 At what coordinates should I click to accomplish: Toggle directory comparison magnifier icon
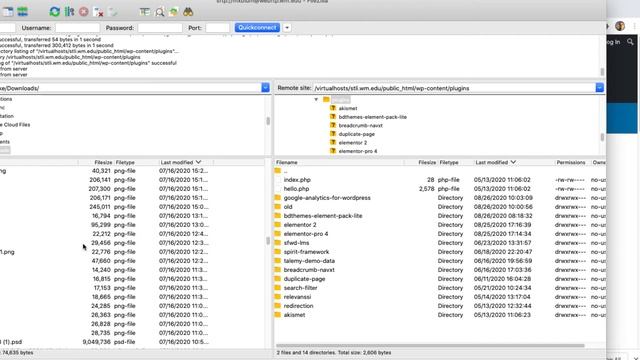[159, 12]
